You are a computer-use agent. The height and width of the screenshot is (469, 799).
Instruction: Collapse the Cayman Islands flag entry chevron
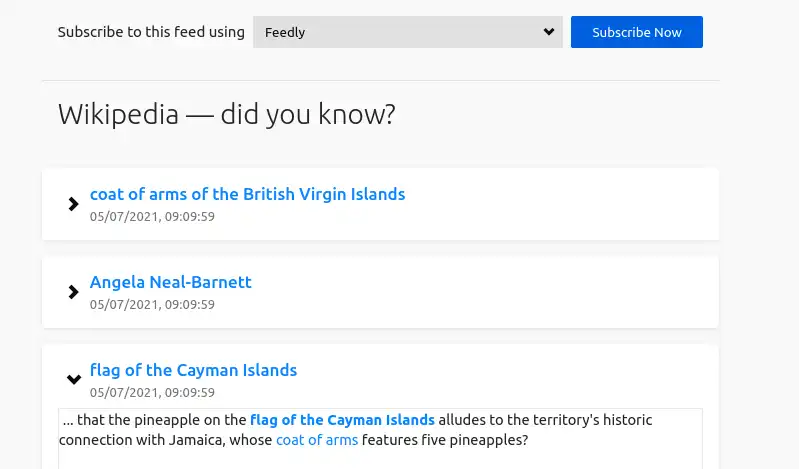tap(73, 380)
